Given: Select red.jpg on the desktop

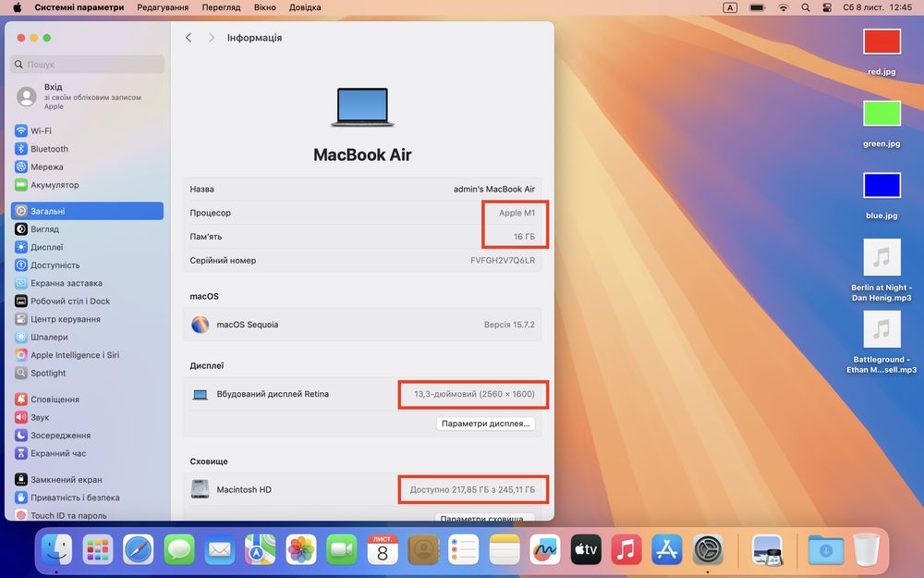Looking at the screenshot, I should click(881, 43).
